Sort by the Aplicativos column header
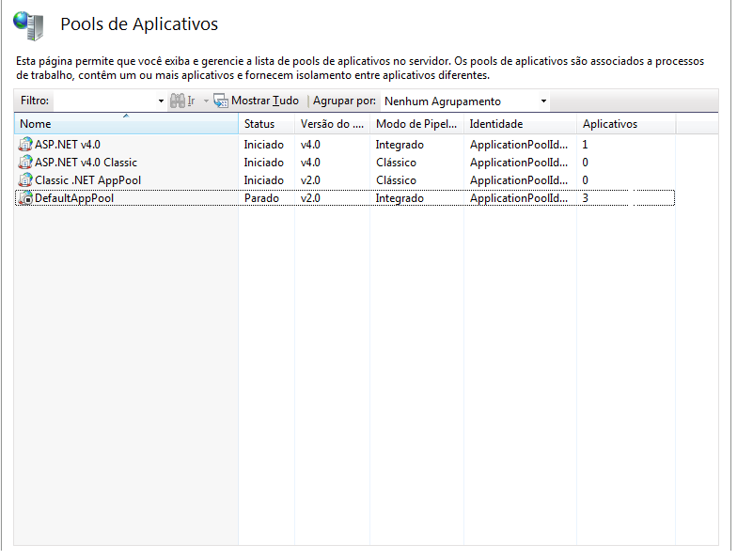 click(626, 124)
